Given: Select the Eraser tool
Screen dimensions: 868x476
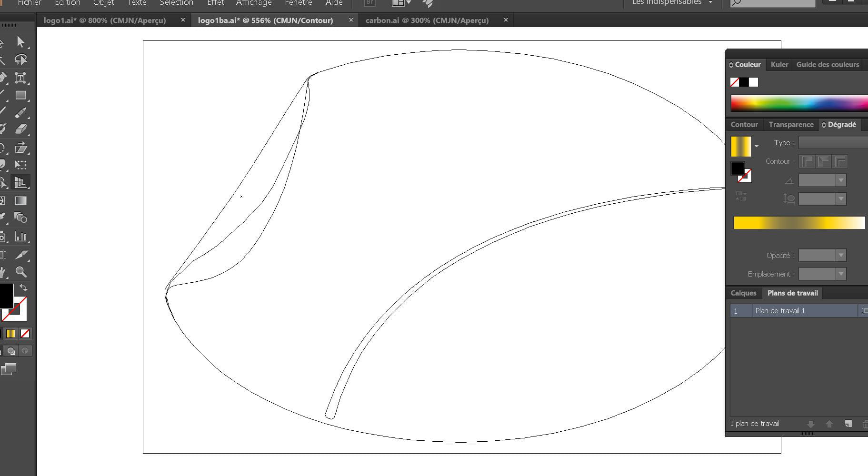Looking at the screenshot, I should point(20,129).
